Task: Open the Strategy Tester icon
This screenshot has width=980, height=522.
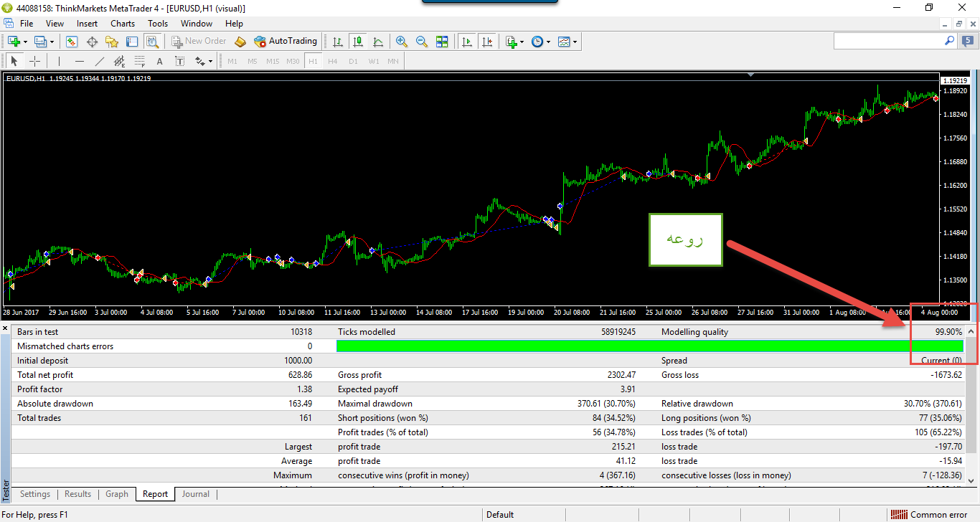Action: [x=152, y=42]
